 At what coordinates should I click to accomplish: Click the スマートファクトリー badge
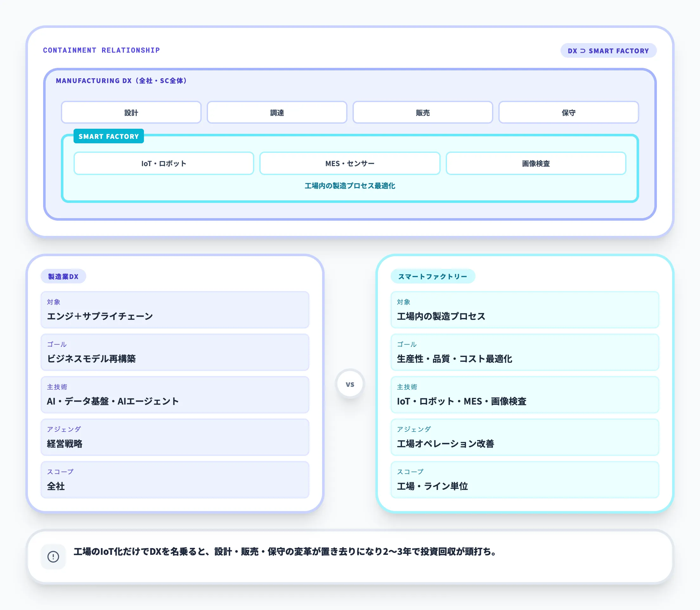click(433, 276)
